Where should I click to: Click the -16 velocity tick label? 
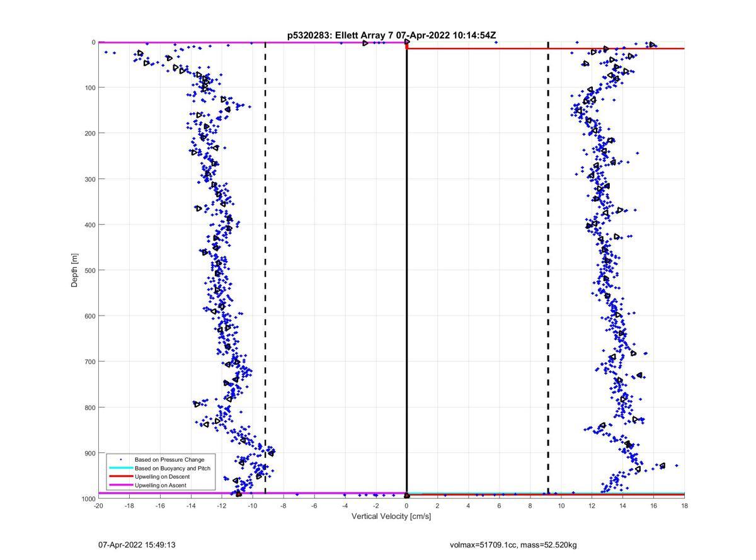click(x=160, y=505)
